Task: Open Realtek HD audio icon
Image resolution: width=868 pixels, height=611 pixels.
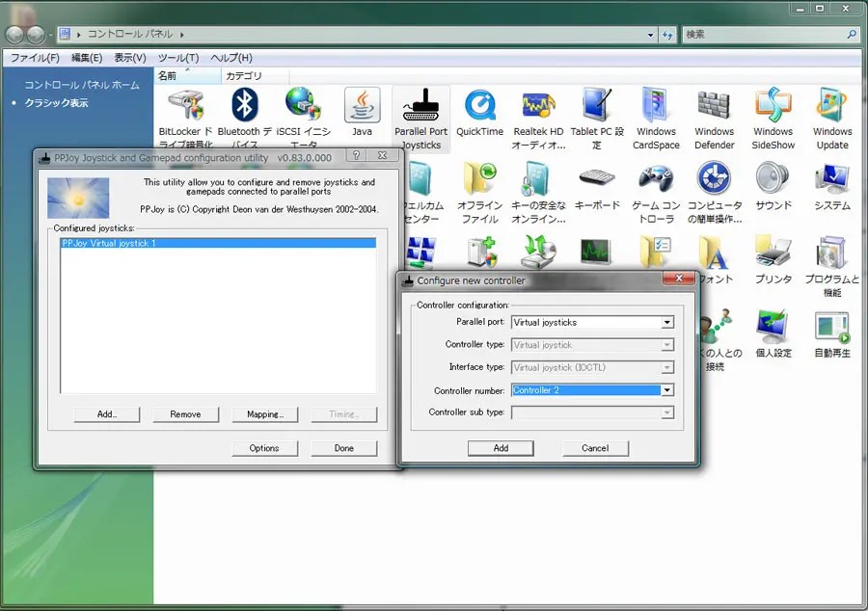Action: (538, 120)
